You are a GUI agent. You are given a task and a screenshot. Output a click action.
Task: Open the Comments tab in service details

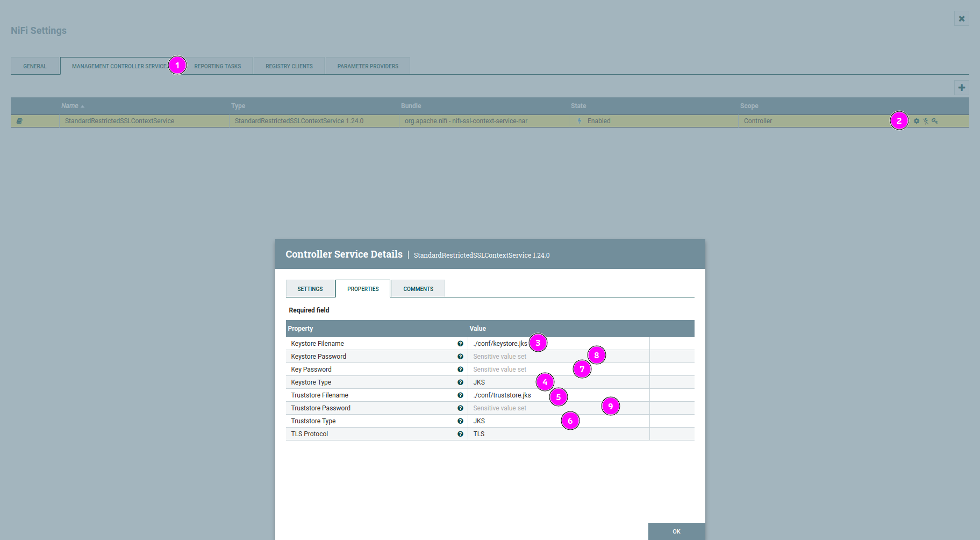418,289
